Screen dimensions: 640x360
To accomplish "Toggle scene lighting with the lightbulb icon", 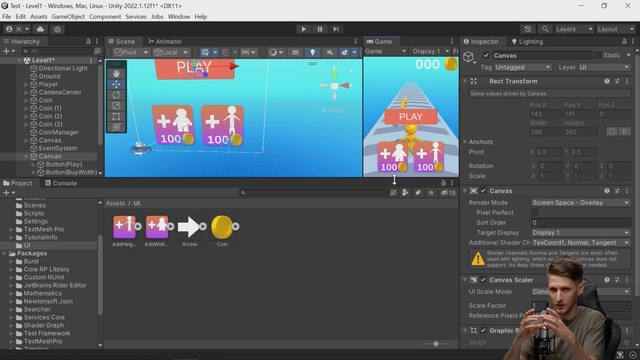I will point(312,52).
